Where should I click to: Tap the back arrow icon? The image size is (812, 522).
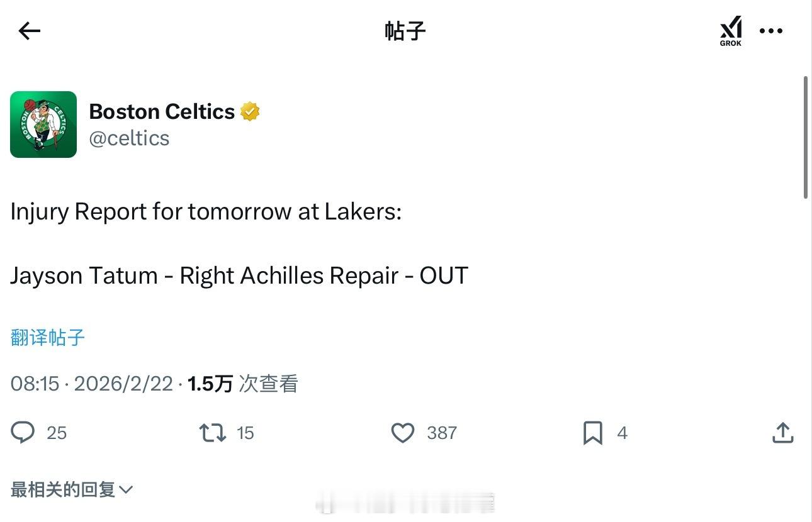pos(30,31)
